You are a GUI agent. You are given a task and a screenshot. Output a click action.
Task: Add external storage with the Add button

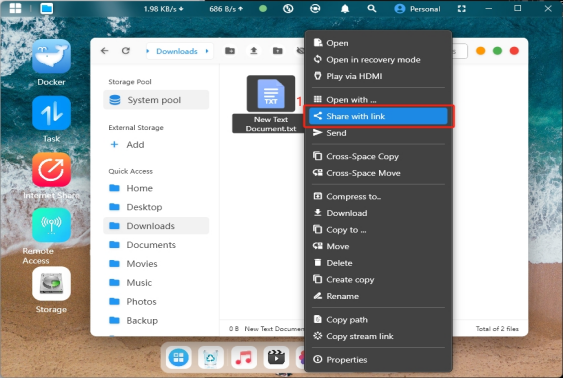click(x=127, y=145)
